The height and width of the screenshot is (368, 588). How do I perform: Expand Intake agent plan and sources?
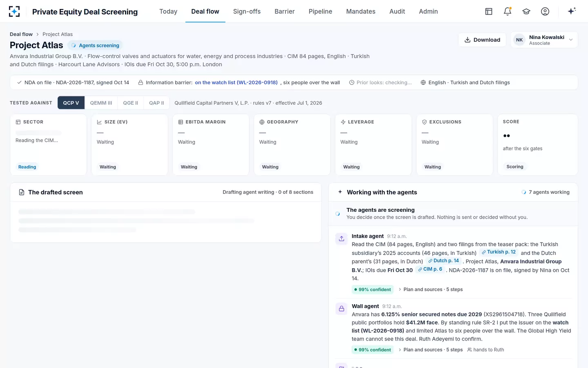[430, 289]
